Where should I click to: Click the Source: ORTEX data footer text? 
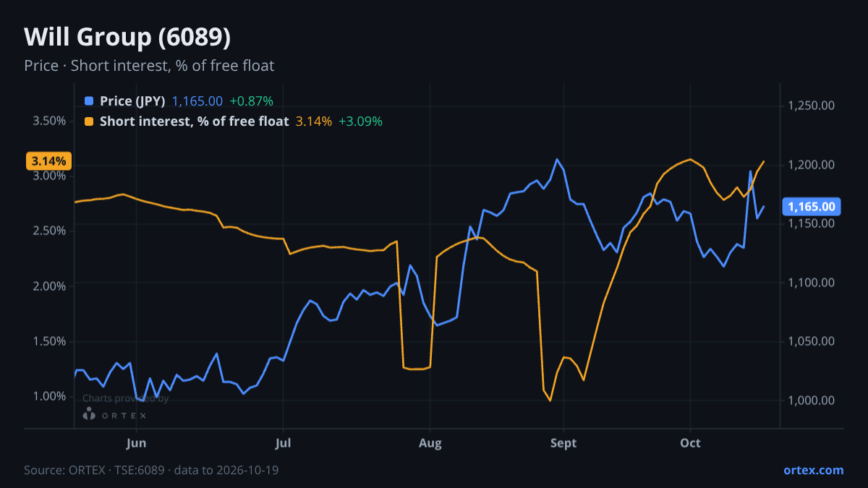click(151, 470)
